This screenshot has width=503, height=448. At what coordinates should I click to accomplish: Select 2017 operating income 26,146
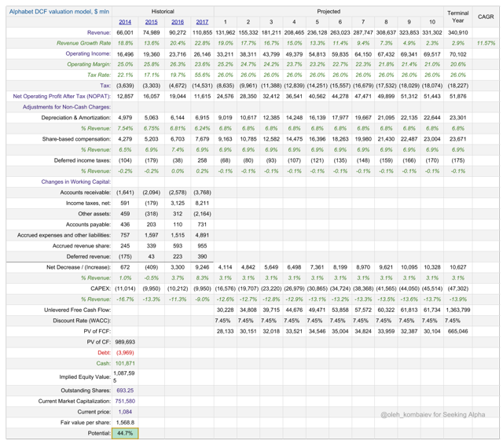[x=202, y=54]
